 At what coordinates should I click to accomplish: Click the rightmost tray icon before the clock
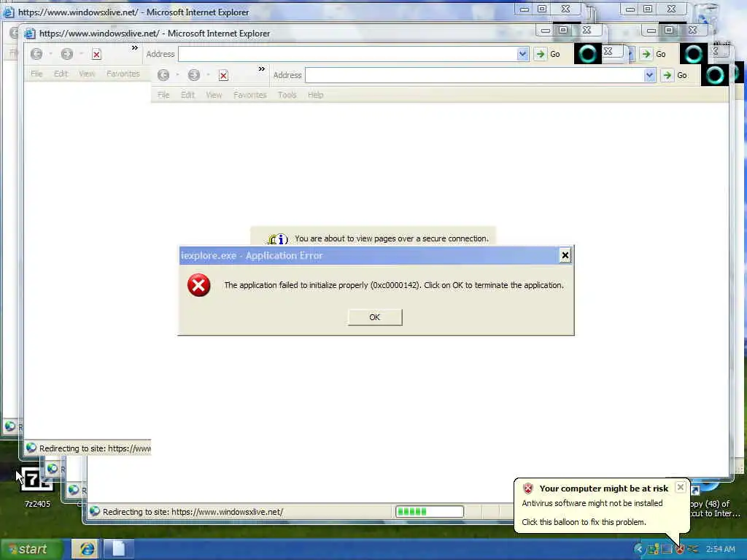693,550
